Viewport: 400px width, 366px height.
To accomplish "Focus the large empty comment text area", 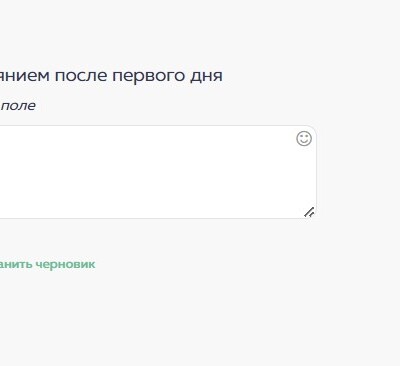I will click(158, 172).
